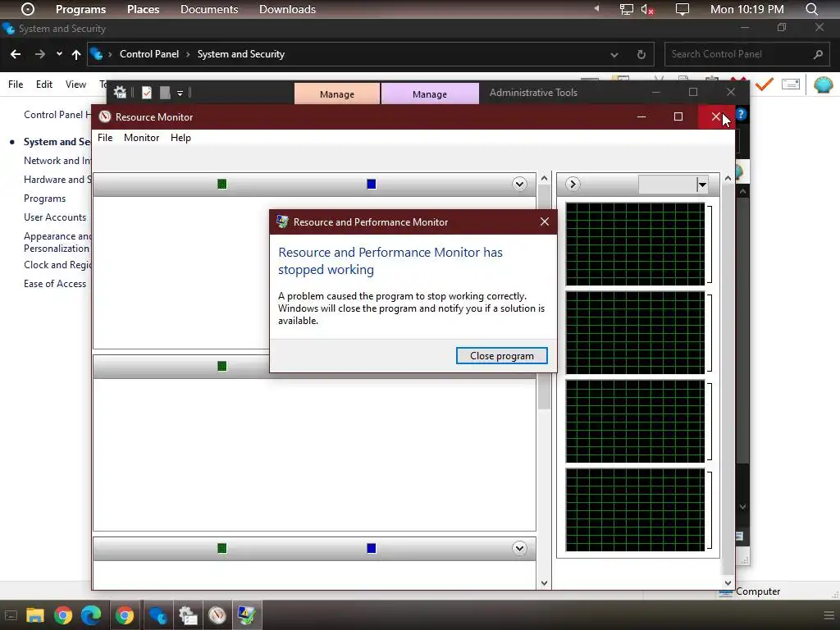Click the topmost green grid graph
The width and height of the screenshot is (840, 630).
pyautogui.click(x=636, y=244)
